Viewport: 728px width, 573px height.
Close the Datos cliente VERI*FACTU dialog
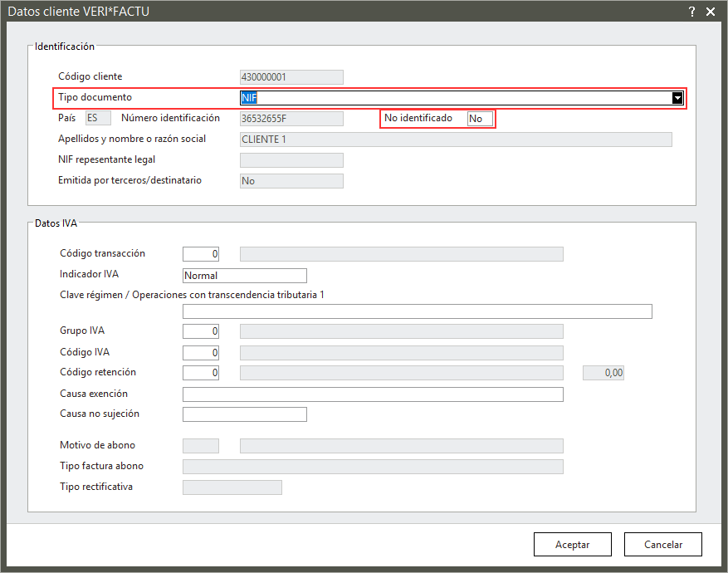coord(711,12)
